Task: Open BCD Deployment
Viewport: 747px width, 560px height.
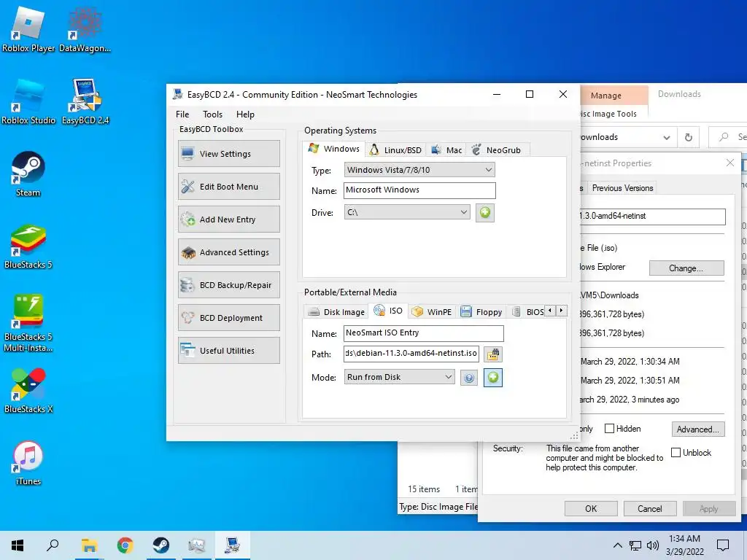Action: pyautogui.click(x=228, y=318)
